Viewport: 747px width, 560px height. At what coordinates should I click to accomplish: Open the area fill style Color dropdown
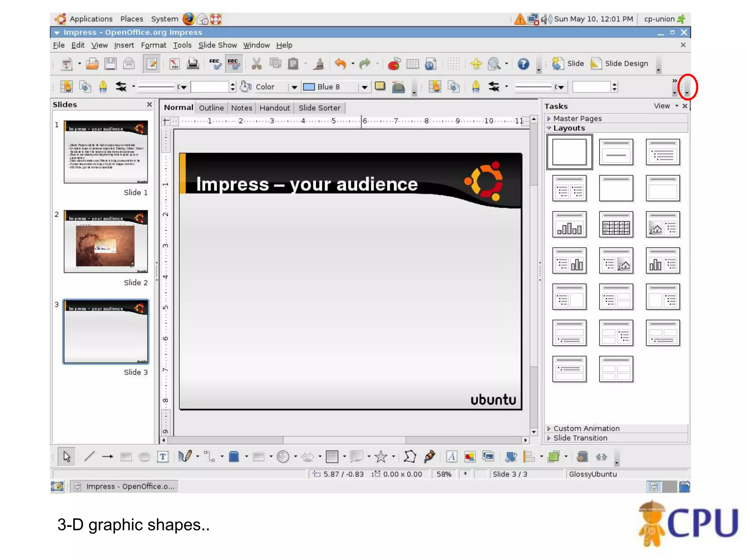pos(294,87)
